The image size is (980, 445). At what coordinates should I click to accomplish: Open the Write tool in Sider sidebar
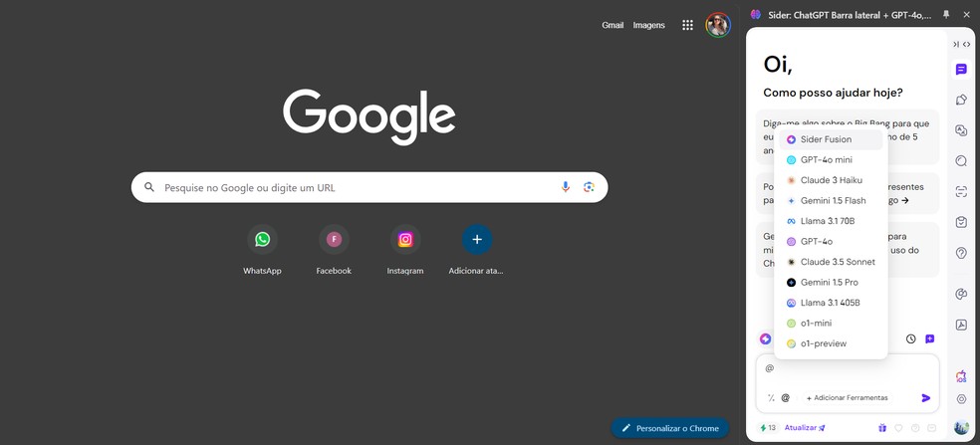[961, 100]
